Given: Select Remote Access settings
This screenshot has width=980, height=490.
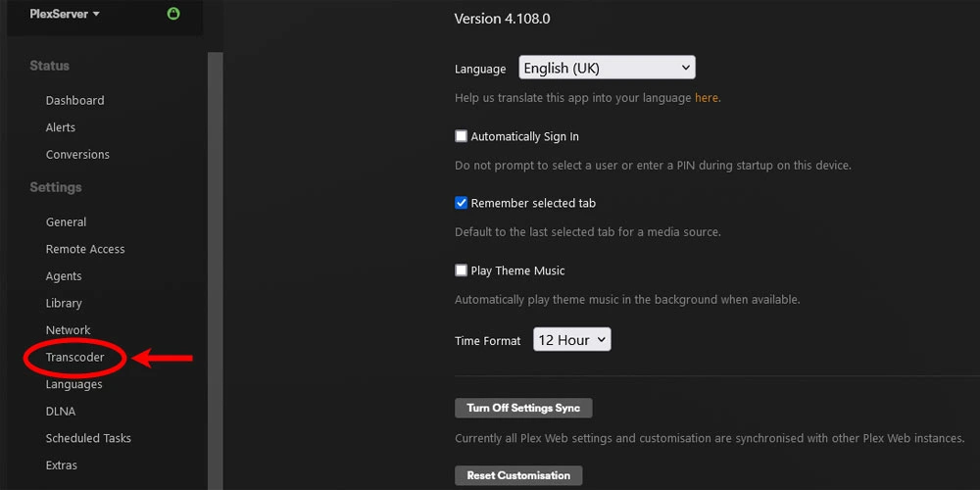Looking at the screenshot, I should point(85,249).
